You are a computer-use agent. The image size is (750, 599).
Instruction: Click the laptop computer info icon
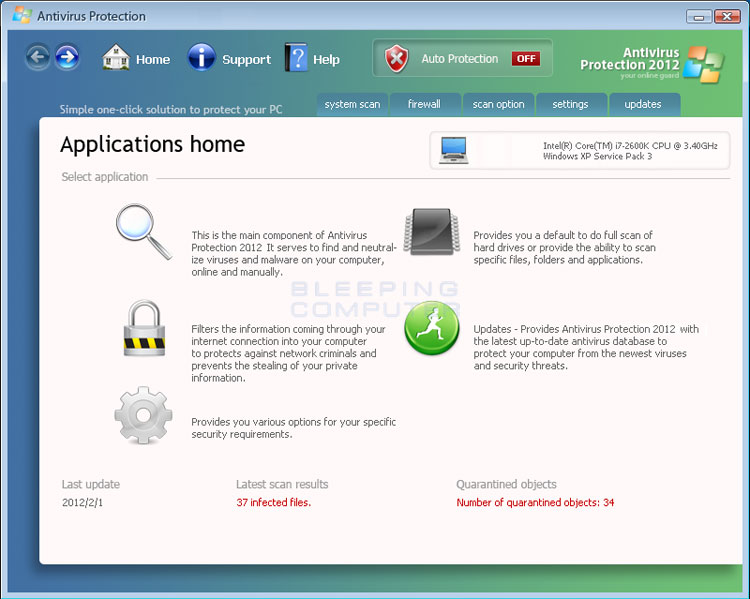tap(454, 150)
